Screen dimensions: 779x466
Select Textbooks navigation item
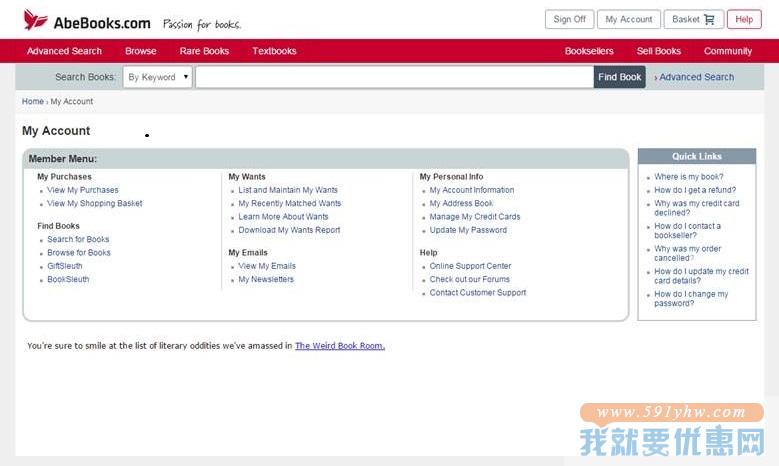coord(274,51)
